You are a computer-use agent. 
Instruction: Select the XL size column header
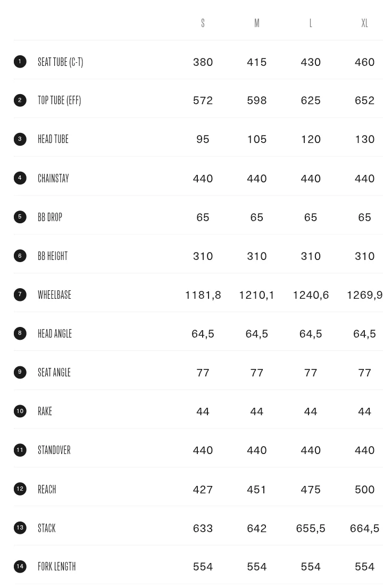pyautogui.click(x=364, y=23)
